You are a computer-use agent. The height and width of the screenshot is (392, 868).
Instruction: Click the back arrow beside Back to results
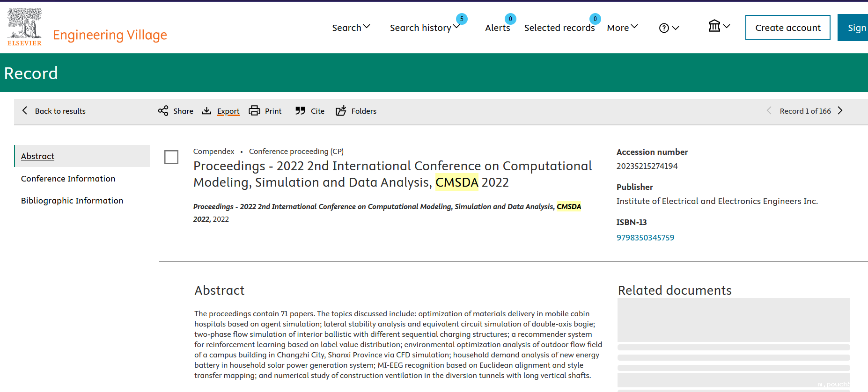coord(25,111)
